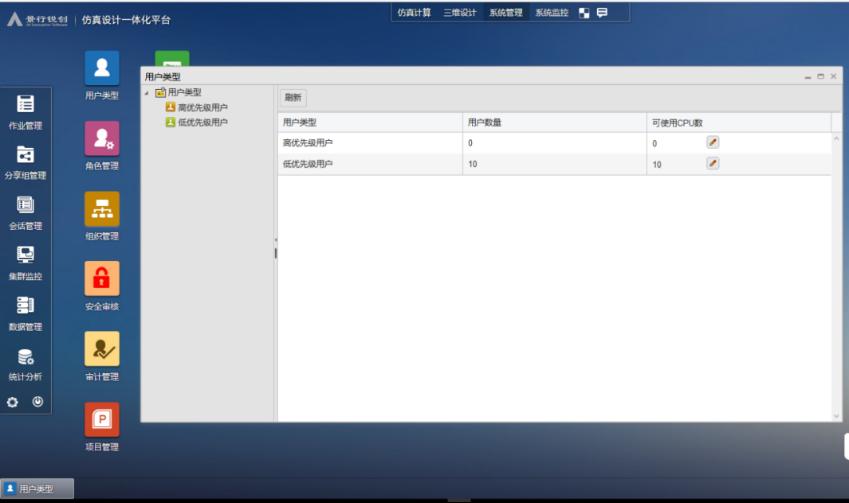Screen dimensions: 849x503
Task: Open 审计管理 desktop icon
Action: point(101,349)
